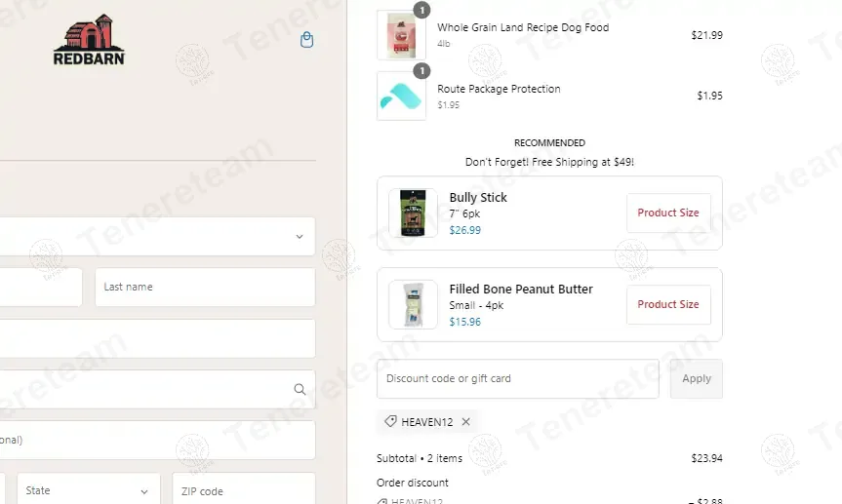Screen dimensions: 842x504
Task: Click the Apply discount button
Action: tap(697, 379)
